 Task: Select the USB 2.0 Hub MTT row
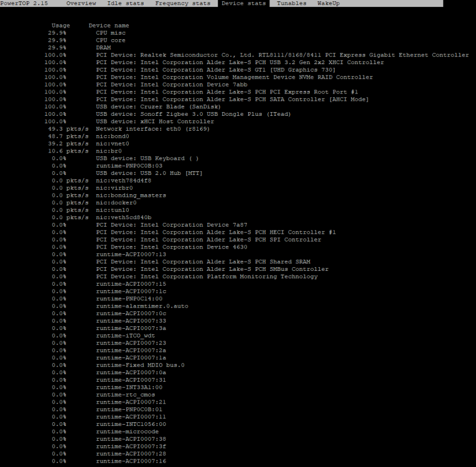[127, 173]
